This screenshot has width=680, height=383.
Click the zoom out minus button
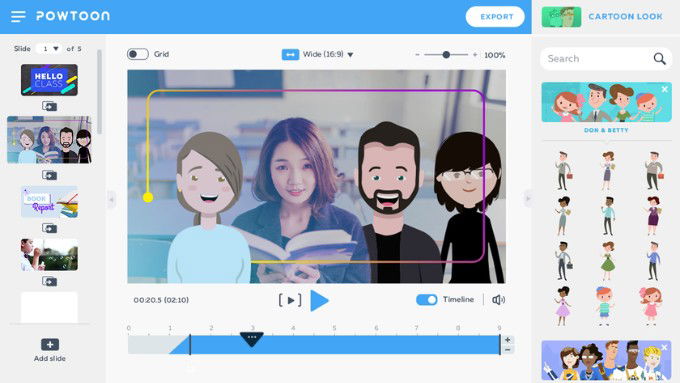pos(417,55)
